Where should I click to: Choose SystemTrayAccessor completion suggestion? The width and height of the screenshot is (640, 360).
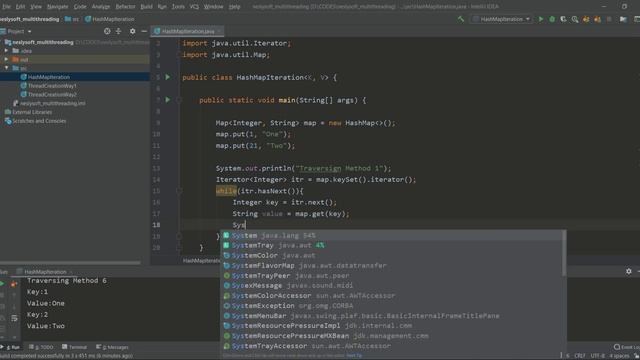click(x=391, y=346)
